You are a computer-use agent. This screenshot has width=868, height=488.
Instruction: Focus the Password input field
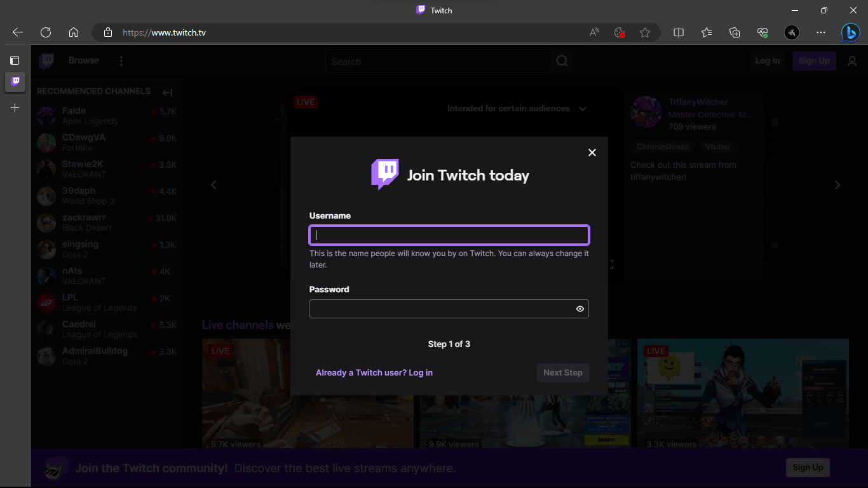tap(449, 309)
